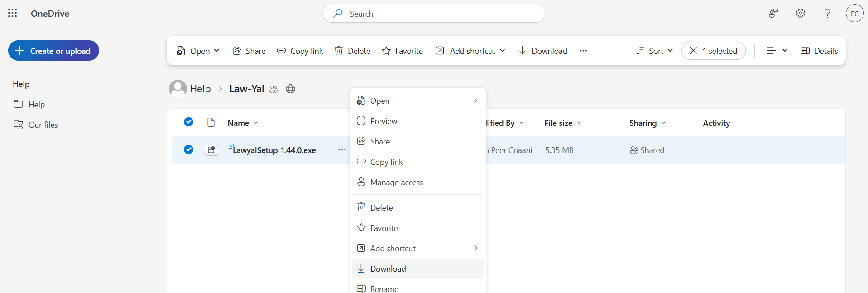The height and width of the screenshot is (293, 868).
Task: Uncheck the select all files checkbox
Action: pos(188,122)
